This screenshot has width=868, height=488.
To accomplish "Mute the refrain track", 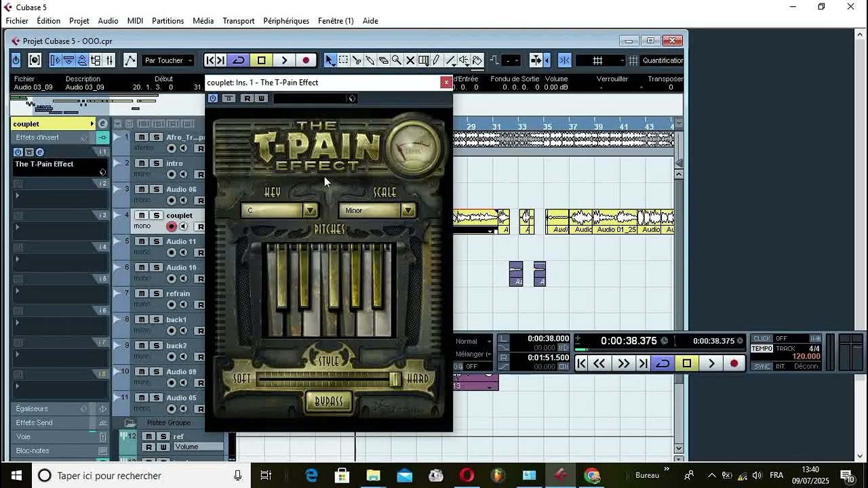I will (142, 293).
